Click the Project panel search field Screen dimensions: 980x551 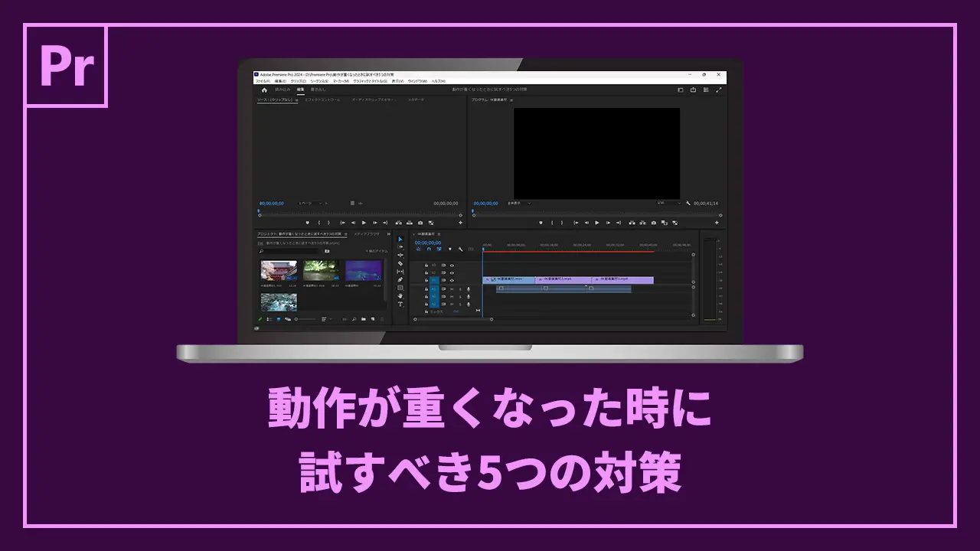[x=289, y=251]
